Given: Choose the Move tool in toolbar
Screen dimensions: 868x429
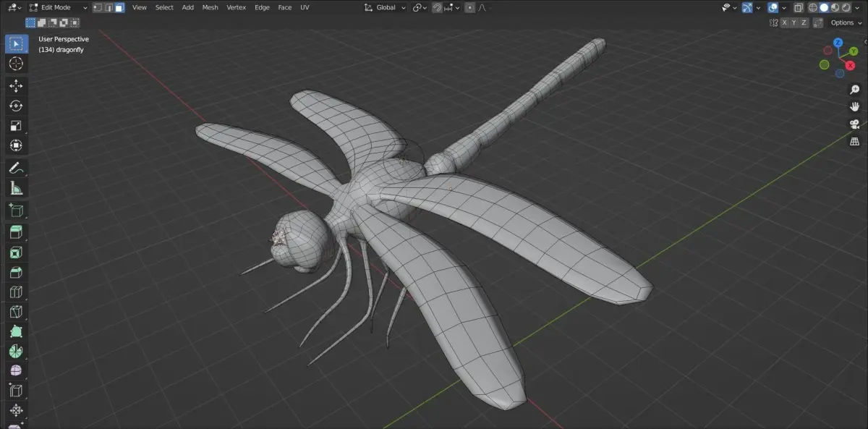Looking at the screenshot, I should [x=16, y=86].
